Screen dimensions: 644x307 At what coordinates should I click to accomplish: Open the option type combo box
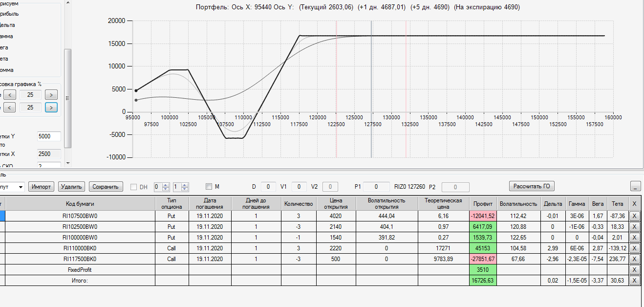20,187
